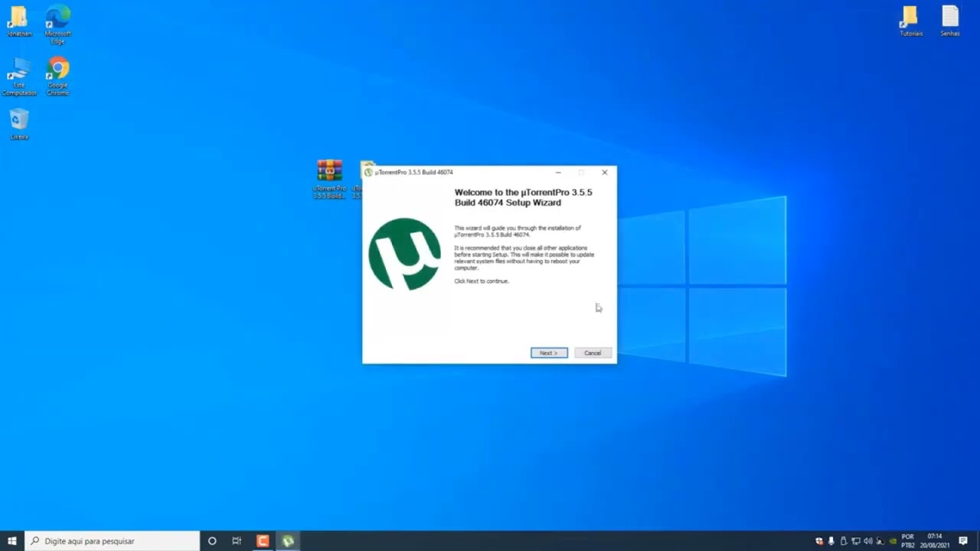This screenshot has width=980, height=551.
Task: Open the clock showing 07:14
Action: click(935, 541)
